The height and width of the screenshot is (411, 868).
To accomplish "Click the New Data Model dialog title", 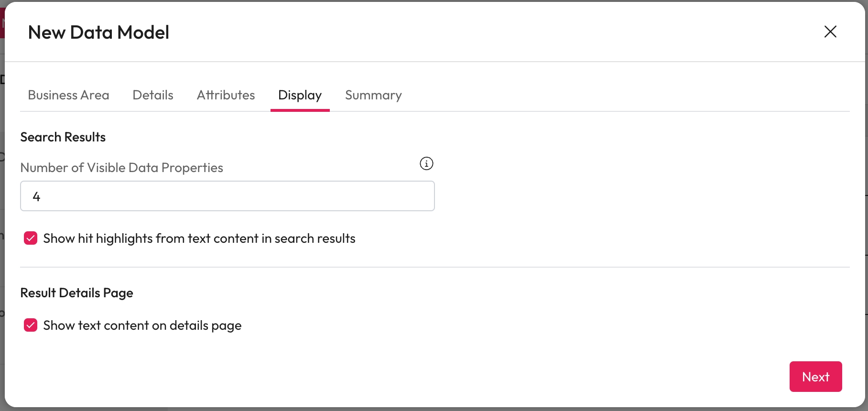I will tap(98, 32).
